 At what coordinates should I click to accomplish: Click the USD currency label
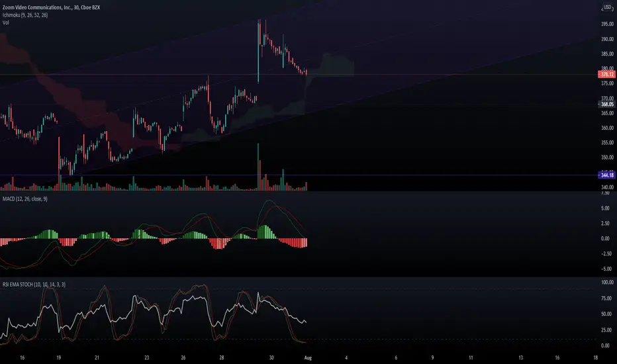click(x=608, y=7)
